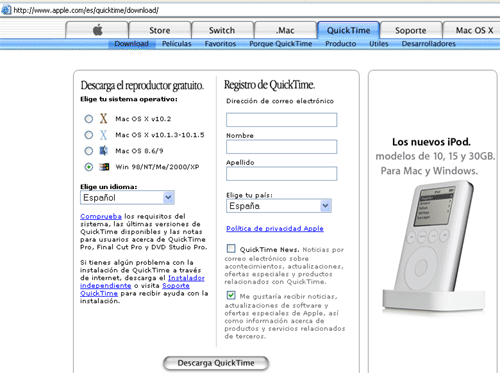
Task: Open the España country dropdown
Action: coord(279,206)
